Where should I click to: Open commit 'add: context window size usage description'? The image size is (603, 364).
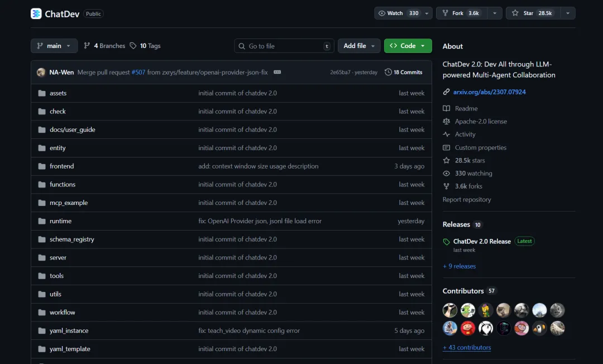pyautogui.click(x=259, y=166)
